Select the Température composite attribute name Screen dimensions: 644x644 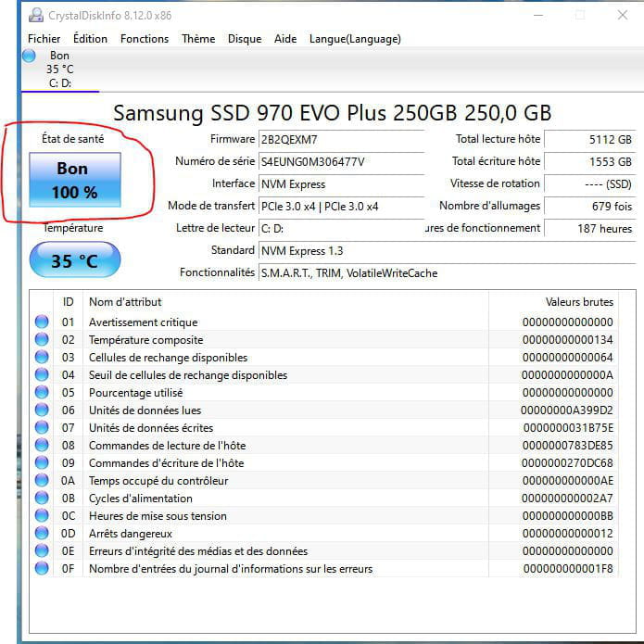(145, 340)
